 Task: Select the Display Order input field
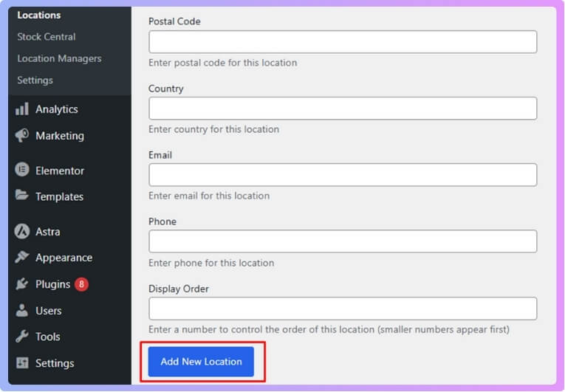(x=343, y=309)
